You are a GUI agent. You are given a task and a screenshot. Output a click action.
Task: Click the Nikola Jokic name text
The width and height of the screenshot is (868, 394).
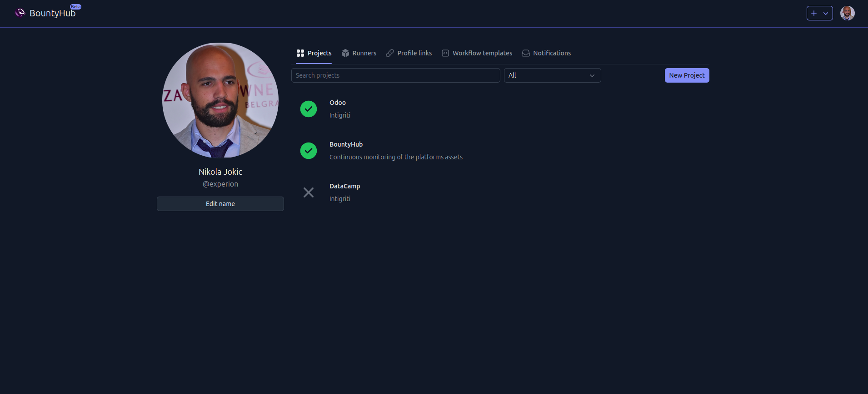pos(220,172)
